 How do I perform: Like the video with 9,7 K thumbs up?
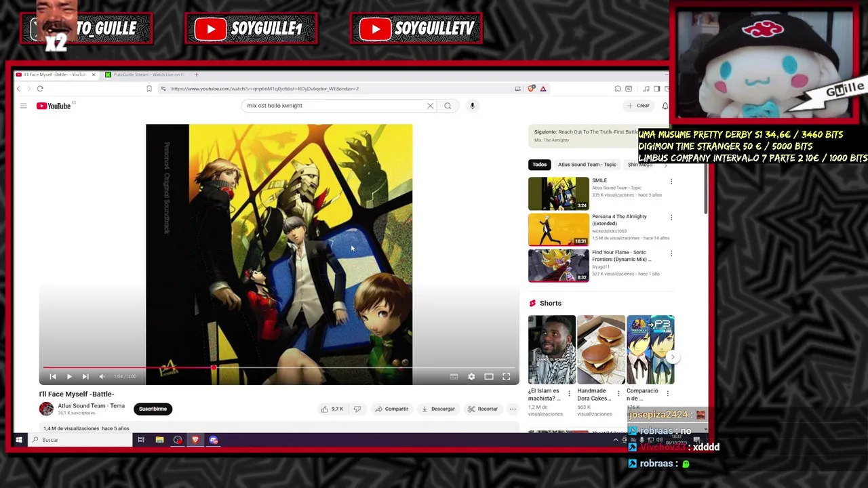(x=332, y=409)
